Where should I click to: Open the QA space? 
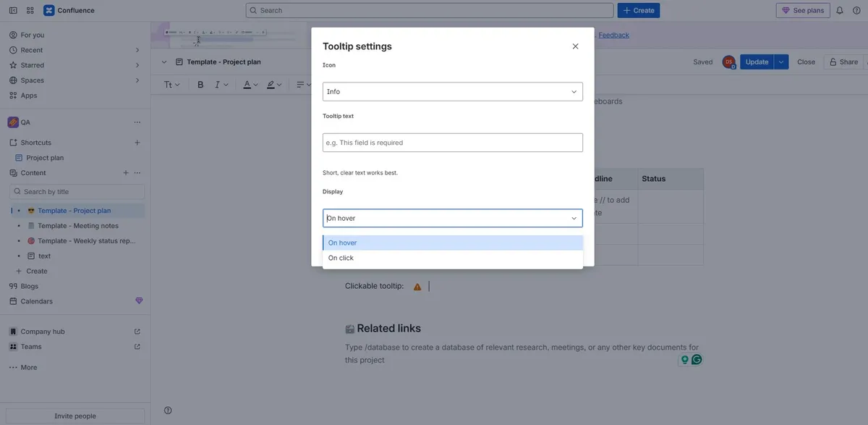[x=25, y=122]
